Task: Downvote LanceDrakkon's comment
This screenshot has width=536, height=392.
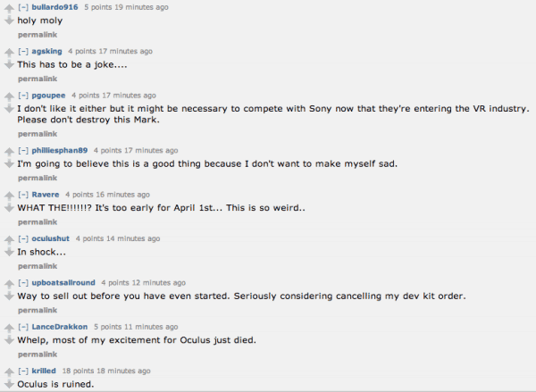Action: (x=8, y=340)
